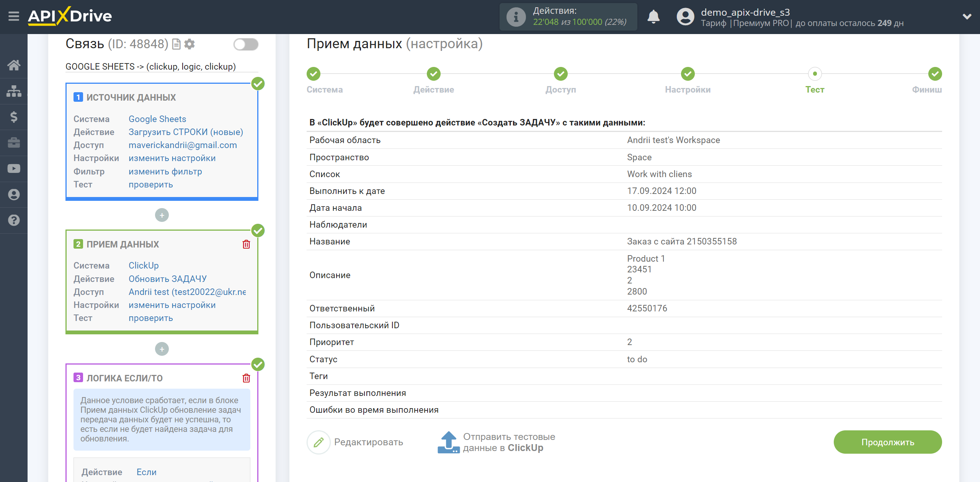Click the Продолжить button

click(888, 442)
